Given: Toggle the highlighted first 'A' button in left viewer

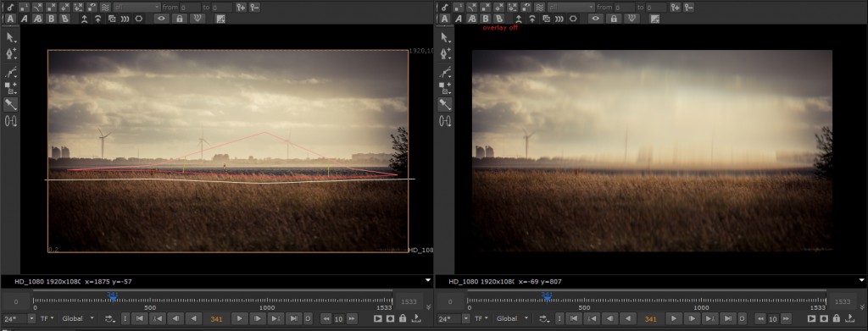Looking at the screenshot, I should [x=10, y=19].
